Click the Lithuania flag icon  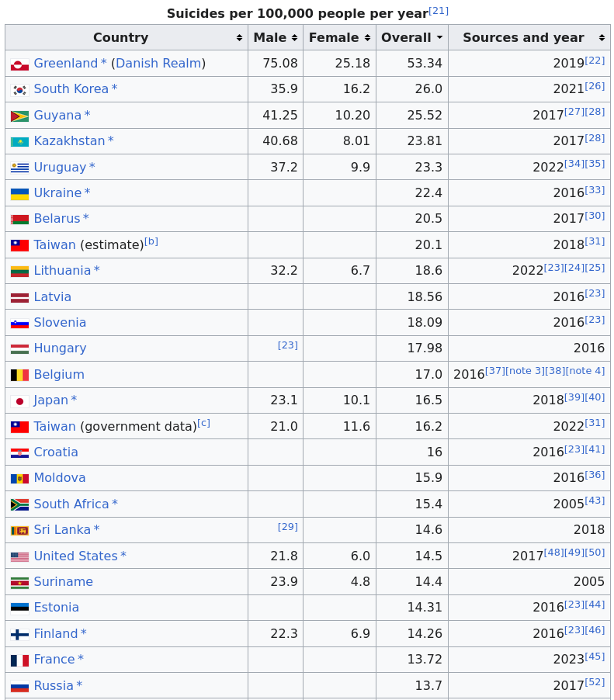pos(19,272)
